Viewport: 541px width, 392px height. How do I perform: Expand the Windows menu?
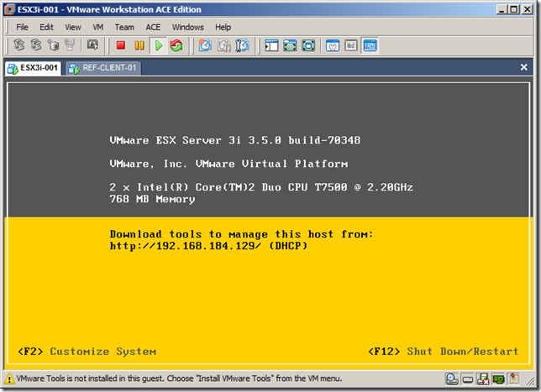click(x=188, y=27)
